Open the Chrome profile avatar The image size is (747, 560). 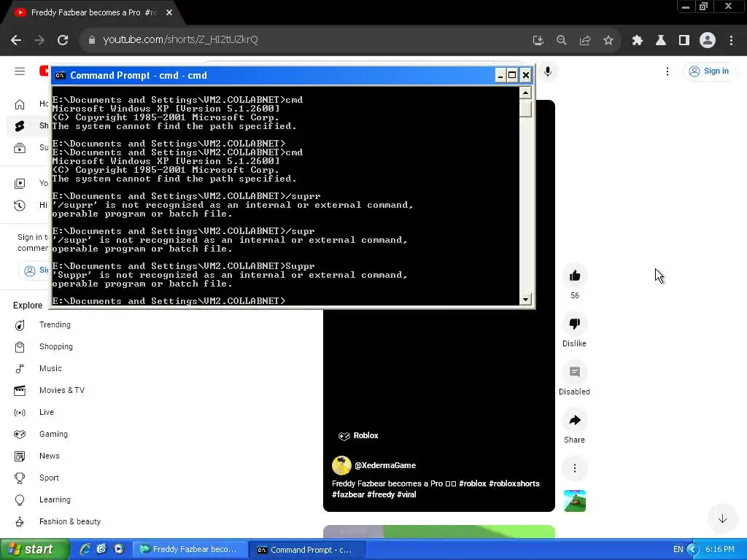tap(708, 41)
